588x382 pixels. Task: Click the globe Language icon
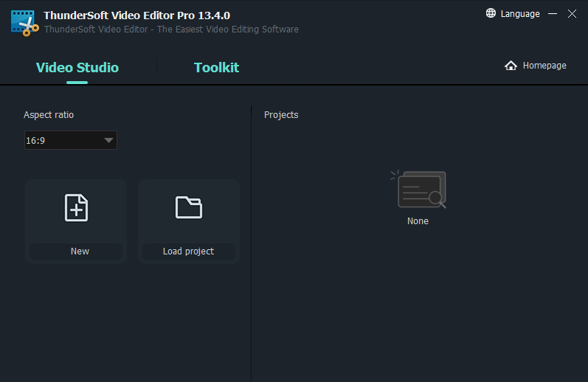[491, 13]
